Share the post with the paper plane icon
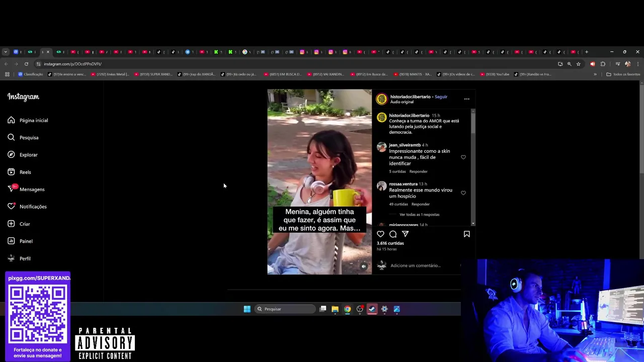Image resolution: width=644 pixels, height=362 pixels. [405, 234]
